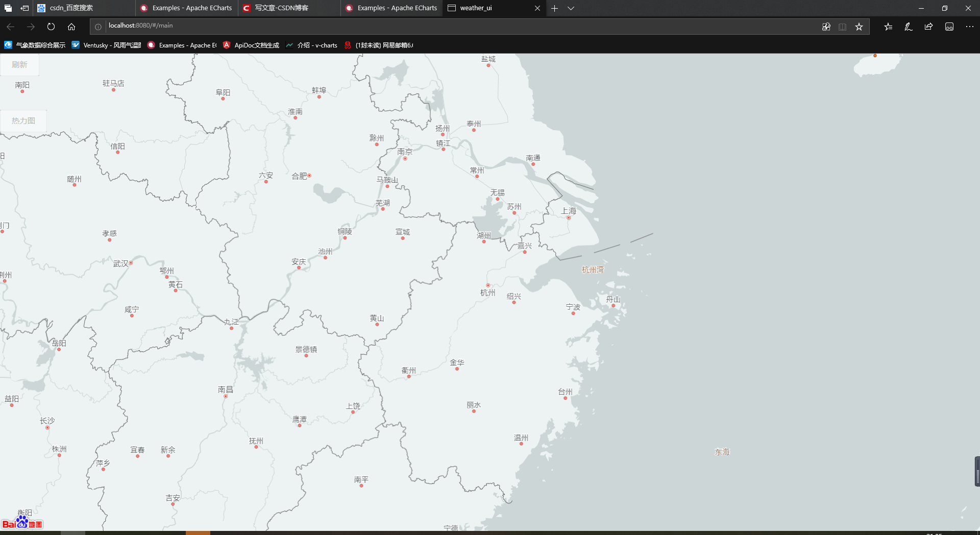
Task: Click the 合肥 city marker
Action: [x=309, y=176]
